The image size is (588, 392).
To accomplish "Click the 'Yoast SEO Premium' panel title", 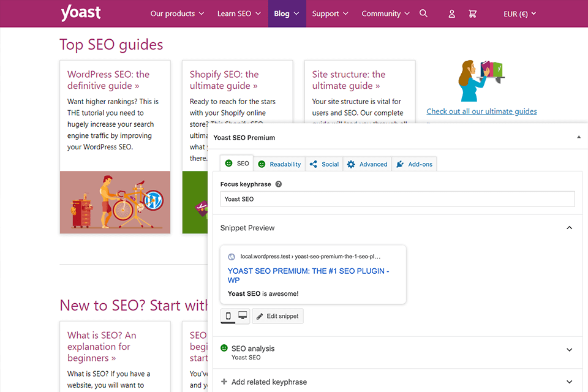I will 244,138.
